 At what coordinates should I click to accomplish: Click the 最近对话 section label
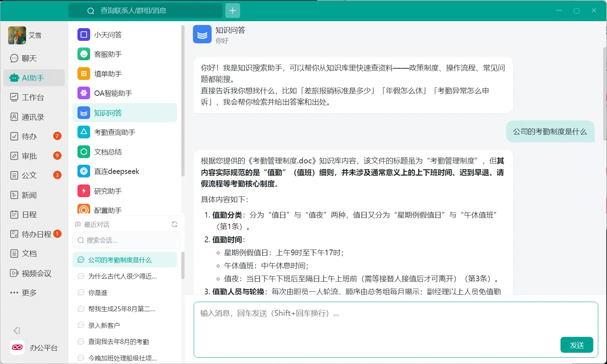click(96, 224)
